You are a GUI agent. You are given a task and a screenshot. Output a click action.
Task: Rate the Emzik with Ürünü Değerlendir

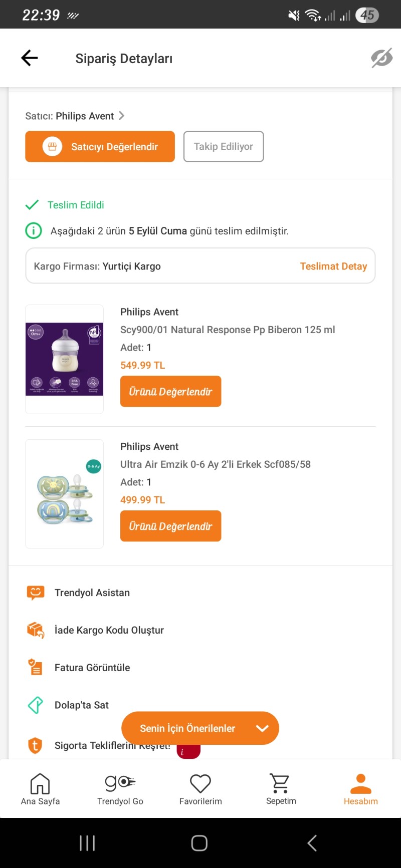coord(170,526)
